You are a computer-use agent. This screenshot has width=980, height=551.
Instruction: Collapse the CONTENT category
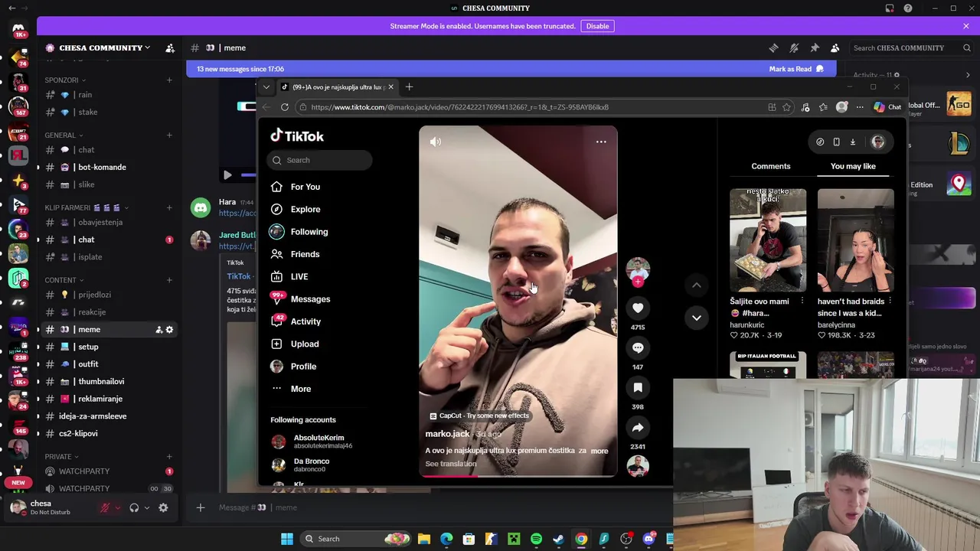click(64, 280)
